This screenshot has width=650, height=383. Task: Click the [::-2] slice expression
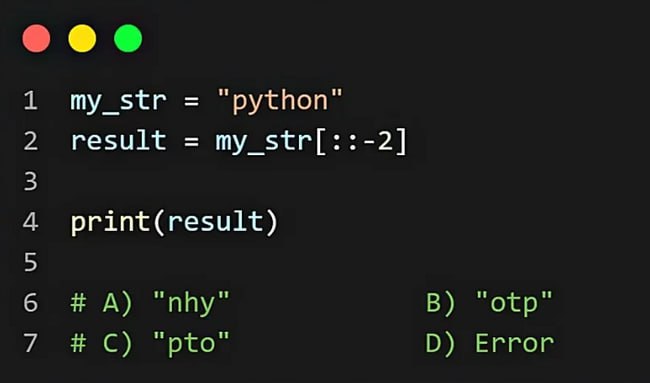[x=361, y=141]
